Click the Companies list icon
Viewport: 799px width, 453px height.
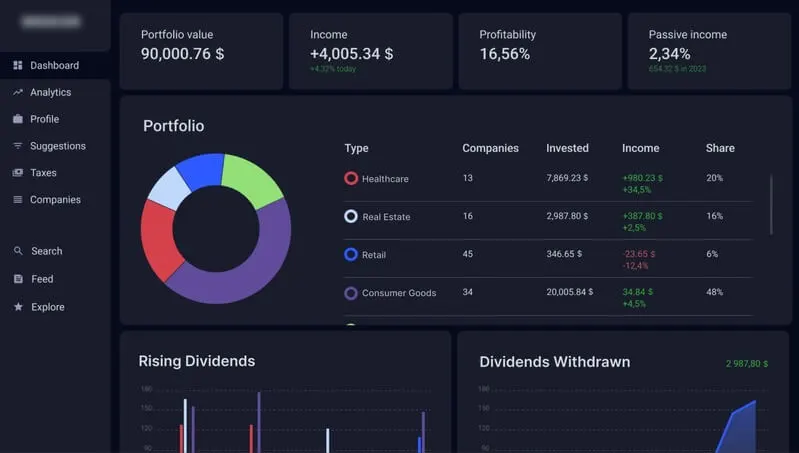click(18, 200)
